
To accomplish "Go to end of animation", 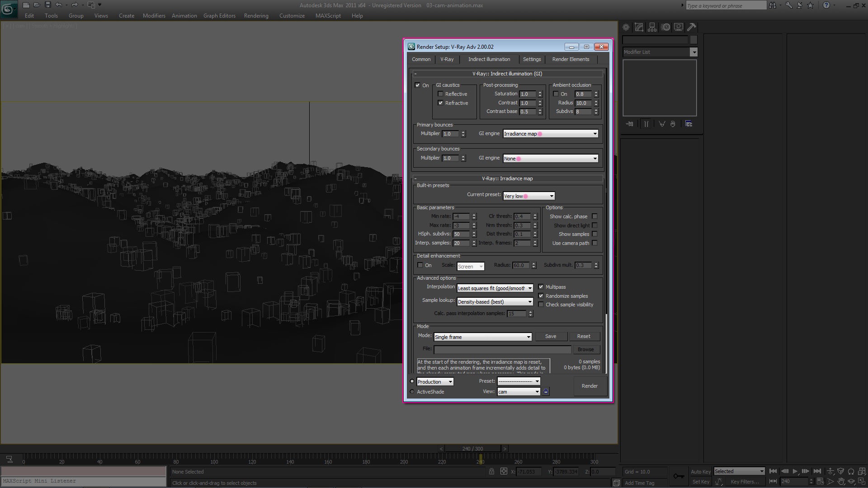I will coord(817,471).
